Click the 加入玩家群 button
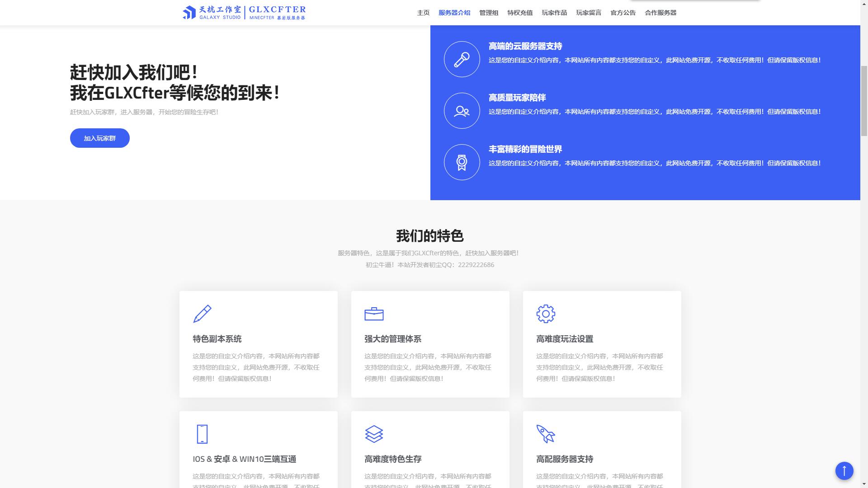Screen dimensions: 868x488 (99, 138)
